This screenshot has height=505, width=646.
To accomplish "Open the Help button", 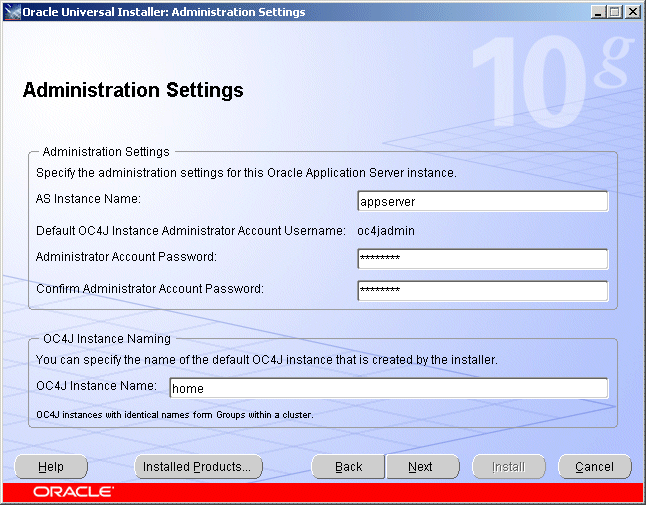I will [51, 467].
